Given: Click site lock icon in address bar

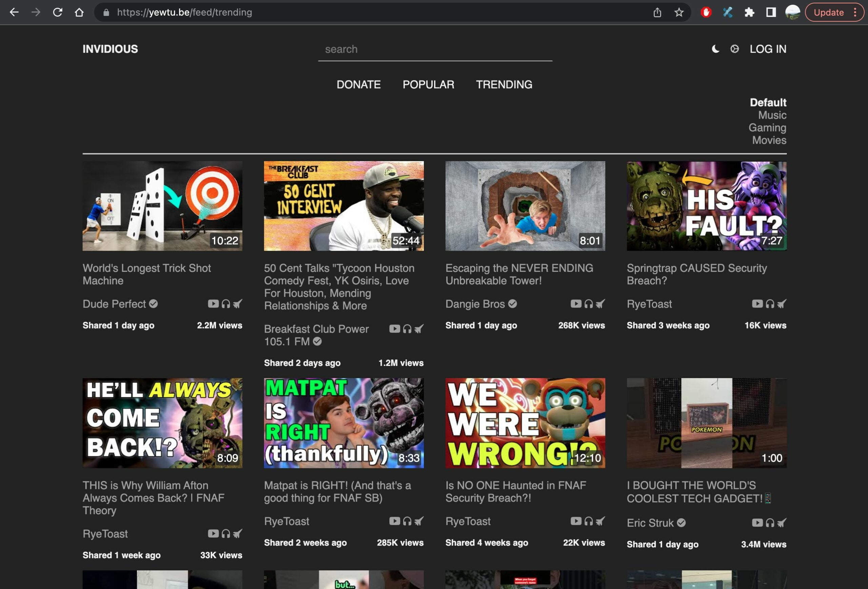Looking at the screenshot, I should (x=106, y=12).
